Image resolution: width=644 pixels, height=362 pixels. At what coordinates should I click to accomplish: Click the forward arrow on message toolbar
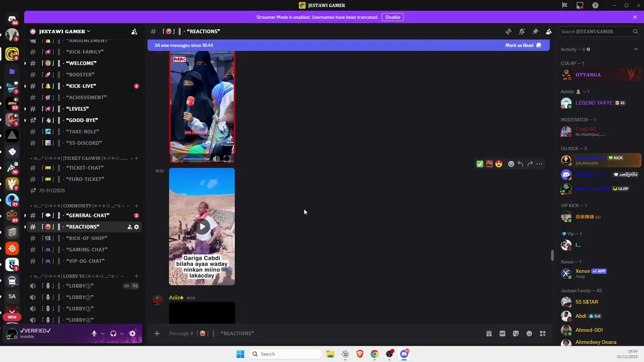(530, 164)
